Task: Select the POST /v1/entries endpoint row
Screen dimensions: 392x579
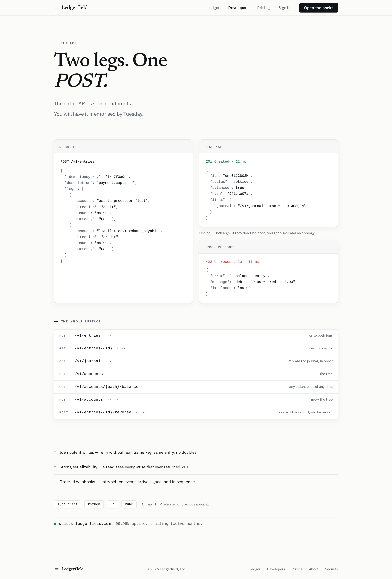Action: [x=196, y=336]
